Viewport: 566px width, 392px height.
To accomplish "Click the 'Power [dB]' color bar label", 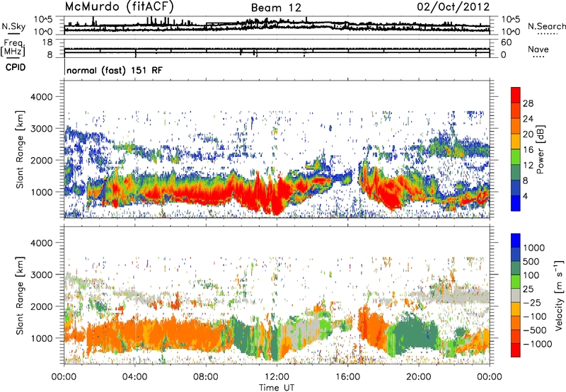I will click(x=540, y=149).
